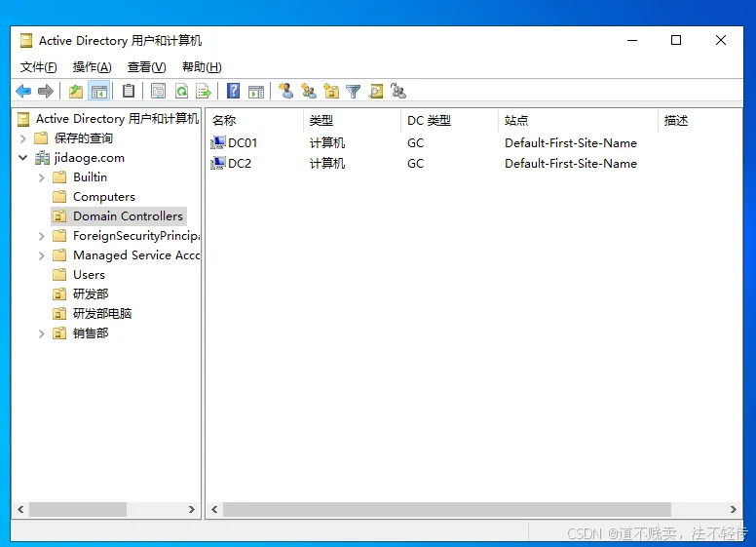756x547 pixels.
Task: Click the tree pane scrollbar right arrow
Action: (x=191, y=509)
